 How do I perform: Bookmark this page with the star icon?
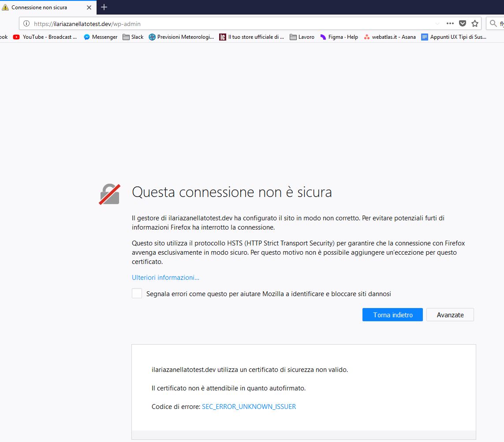[475, 23]
